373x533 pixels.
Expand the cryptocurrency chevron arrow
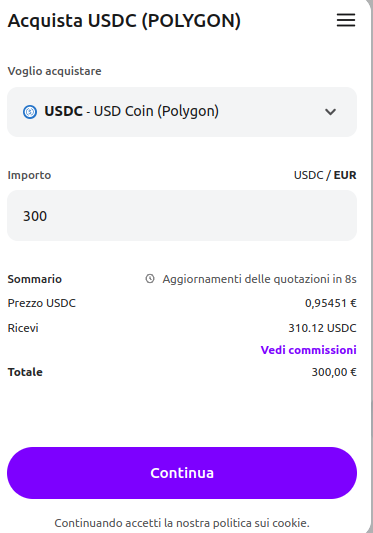click(x=330, y=112)
